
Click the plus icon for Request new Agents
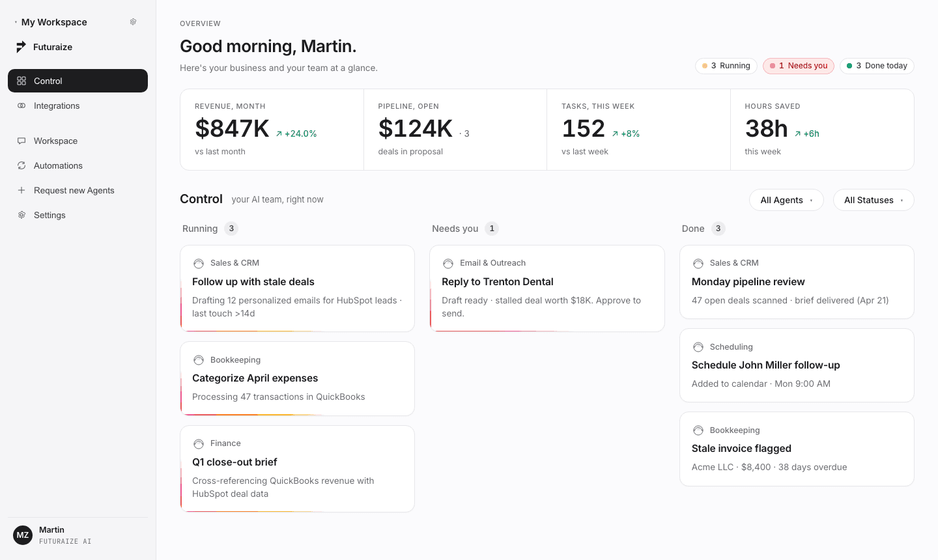pyautogui.click(x=21, y=190)
